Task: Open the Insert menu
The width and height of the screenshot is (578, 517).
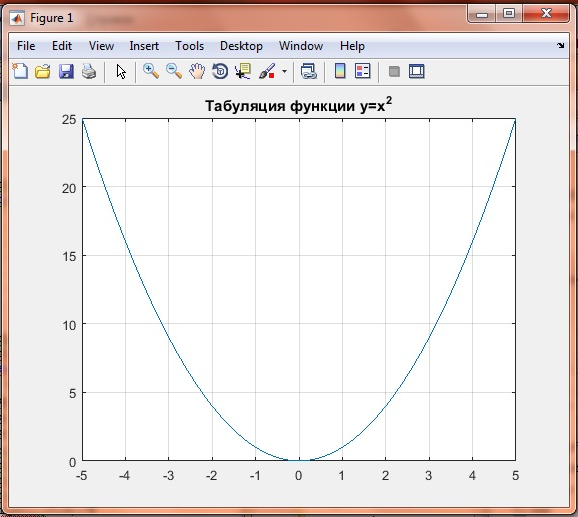Action: (x=144, y=46)
